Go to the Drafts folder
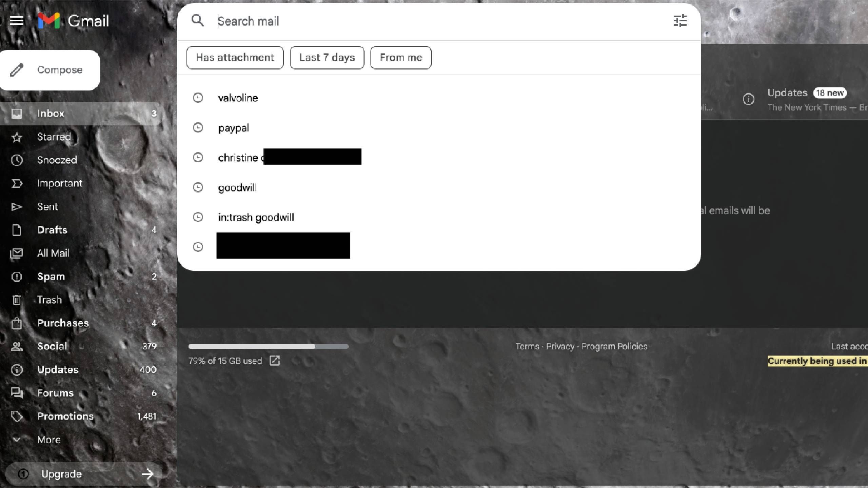The height and width of the screenshot is (488, 868). [x=81, y=230]
